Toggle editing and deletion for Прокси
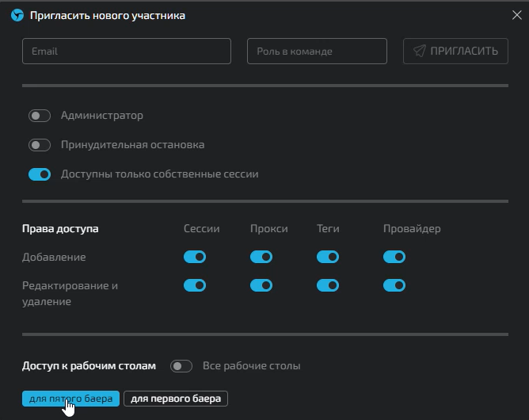The width and height of the screenshot is (529, 420). click(x=261, y=285)
